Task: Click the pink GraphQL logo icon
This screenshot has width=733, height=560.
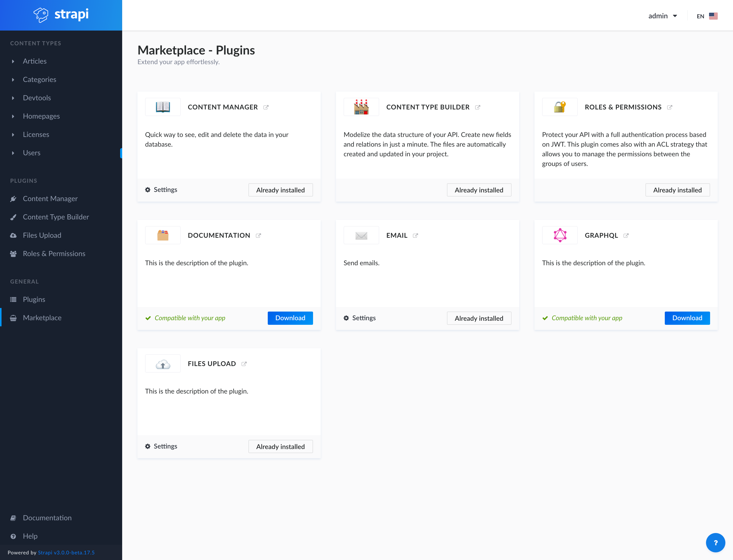Action: (560, 235)
